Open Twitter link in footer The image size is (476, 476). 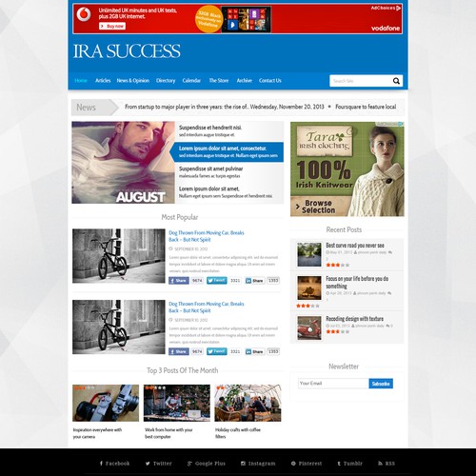(x=158, y=464)
